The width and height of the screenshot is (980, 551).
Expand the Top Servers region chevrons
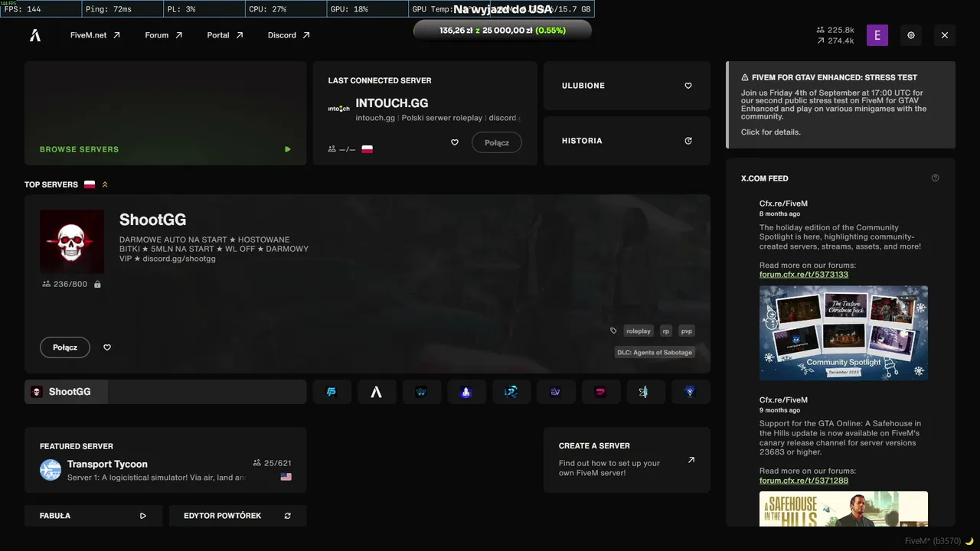tap(105, 184)
